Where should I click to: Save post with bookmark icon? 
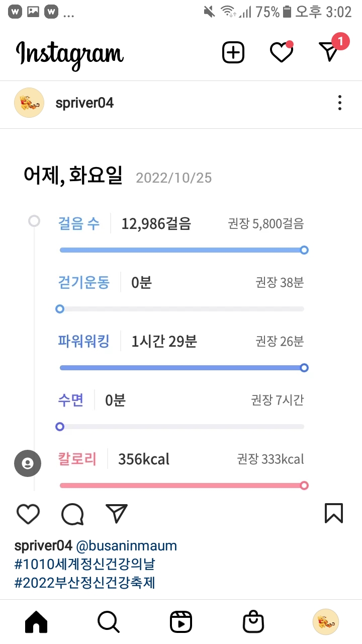tap(334, 514)
